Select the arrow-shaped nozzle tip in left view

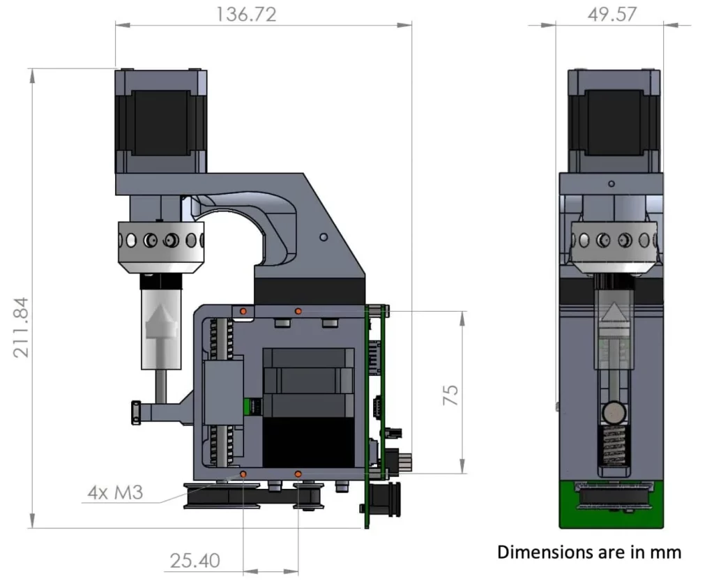160,329
